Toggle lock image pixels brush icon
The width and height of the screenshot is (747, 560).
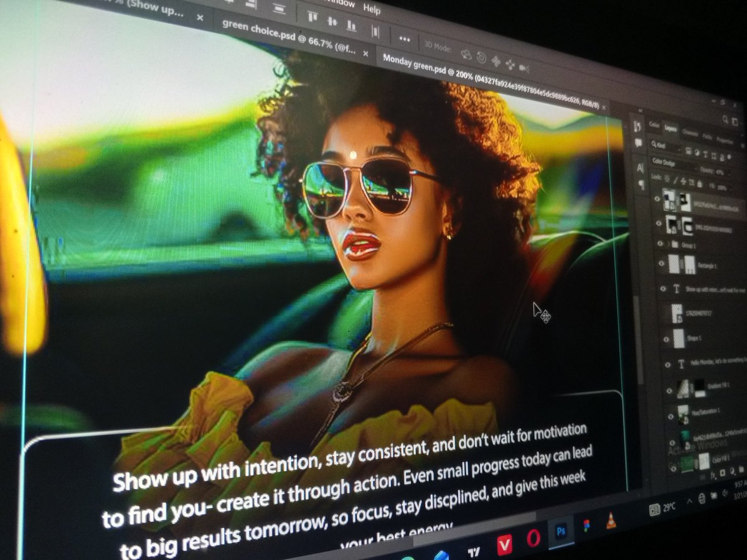pos(675,180)
